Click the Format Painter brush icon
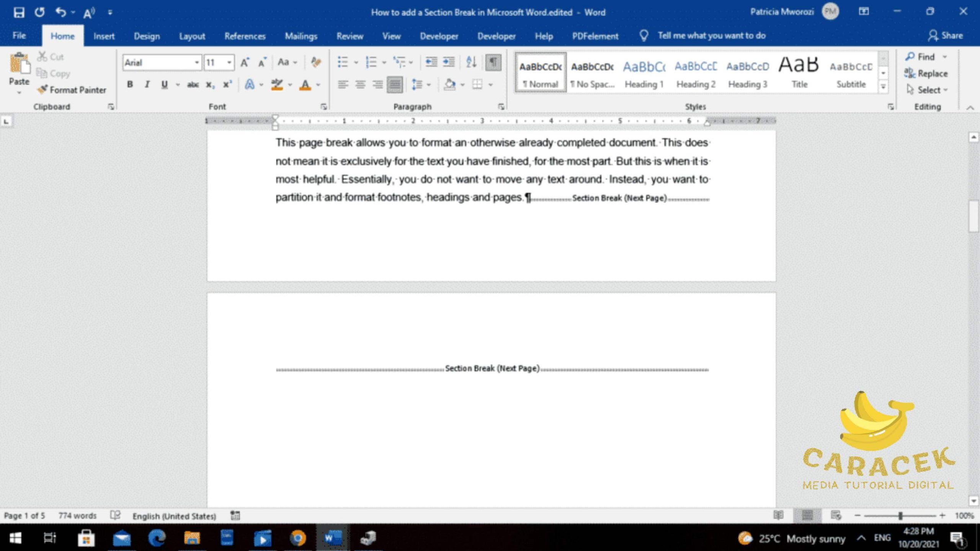The height and width of the screenshot is (551, 980). pos(42,90)
